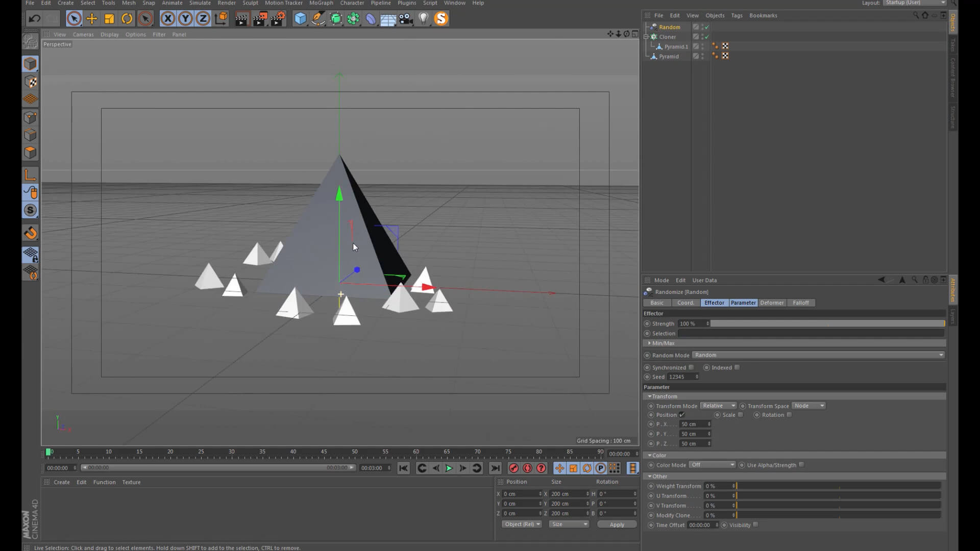Switch to the Falloff tab
The width and height of the screenshot is (980, 551).
point(800,303)
